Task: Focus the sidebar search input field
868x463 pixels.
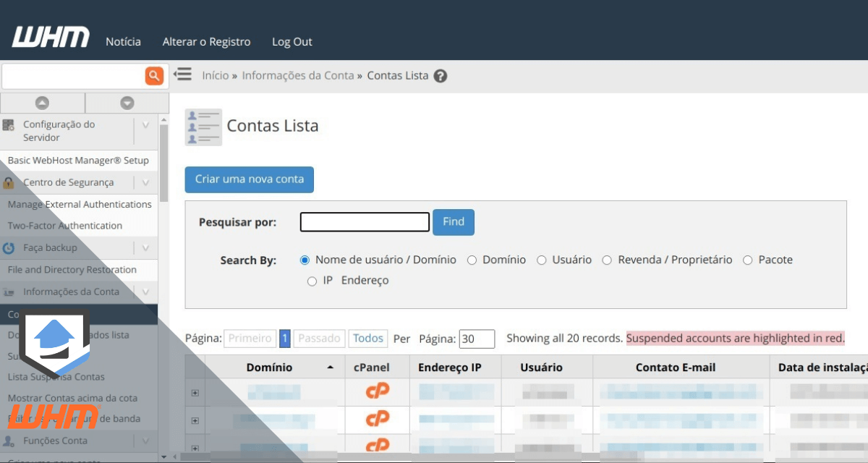Action: click(x=73, y=76)
